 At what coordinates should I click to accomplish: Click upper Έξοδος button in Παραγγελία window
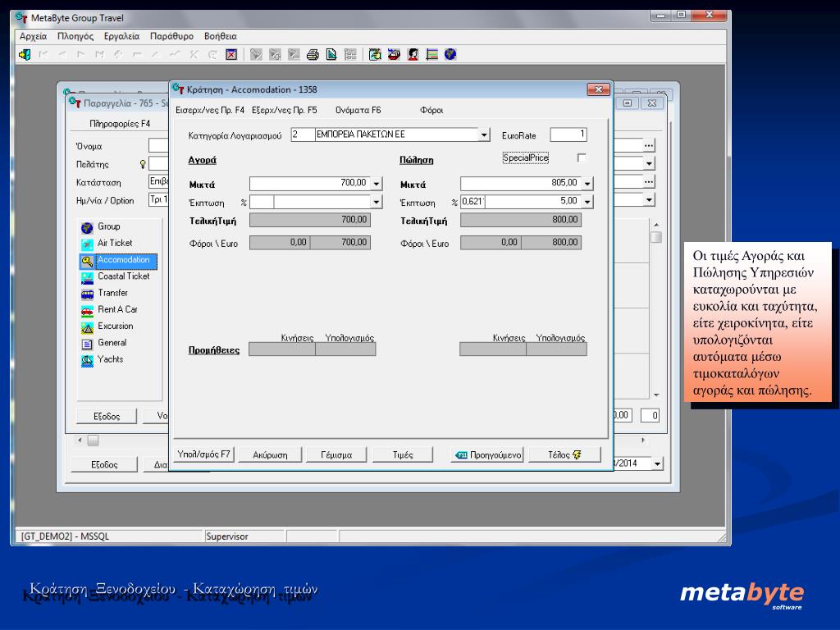click(107, 416)
